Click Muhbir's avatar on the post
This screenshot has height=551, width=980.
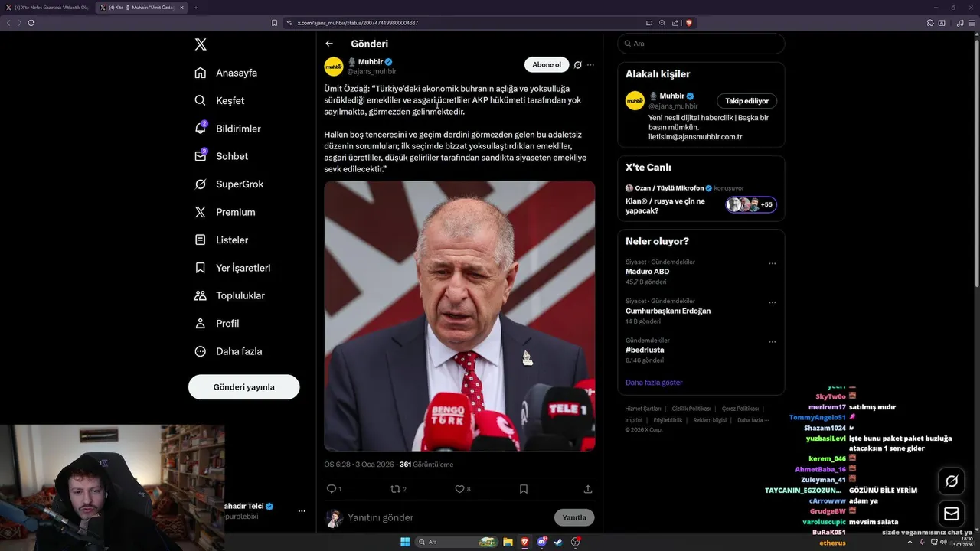(334, 67)
